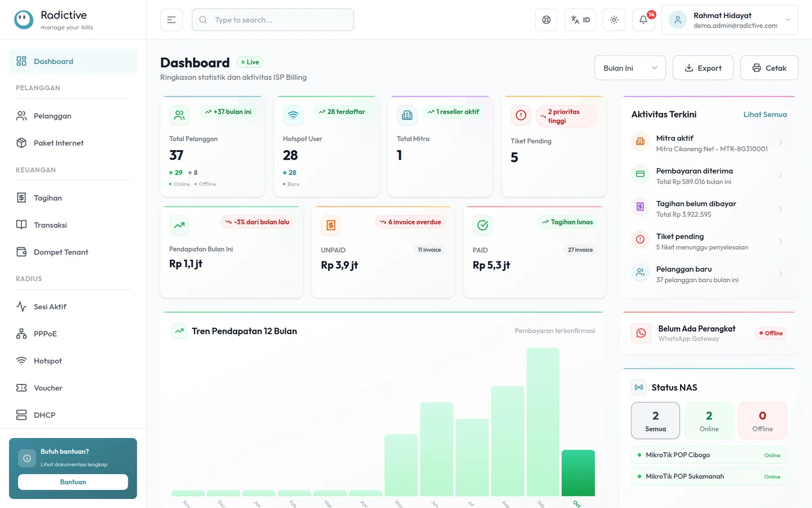Click the Tiket Pending alert card icon

521,115
